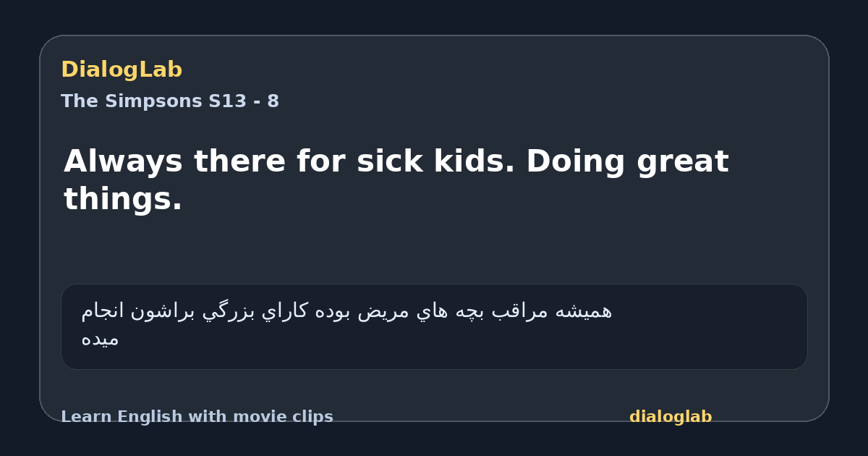Click the DialogLab brand title

coord(122,69)
